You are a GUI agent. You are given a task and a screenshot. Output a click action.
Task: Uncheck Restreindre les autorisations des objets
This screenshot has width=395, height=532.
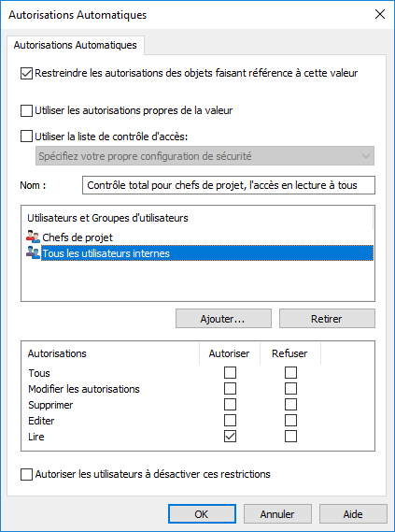(x=26, y=73)
